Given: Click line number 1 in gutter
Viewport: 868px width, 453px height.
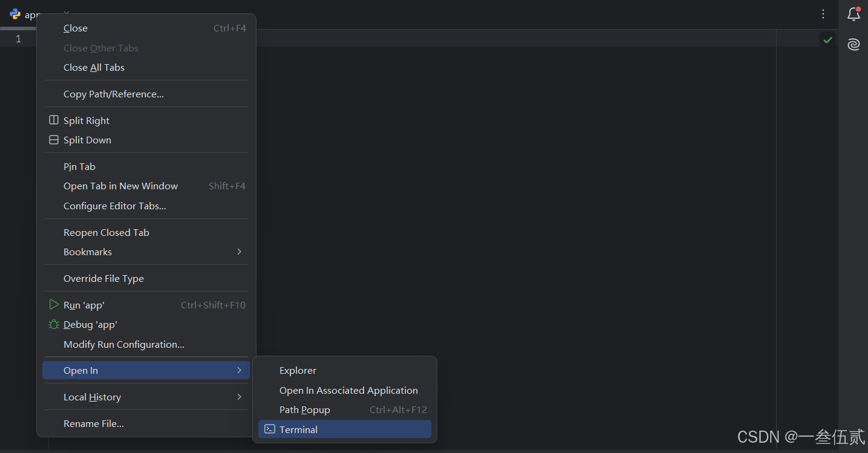Looking at the screenshot, I should point(18,39).
